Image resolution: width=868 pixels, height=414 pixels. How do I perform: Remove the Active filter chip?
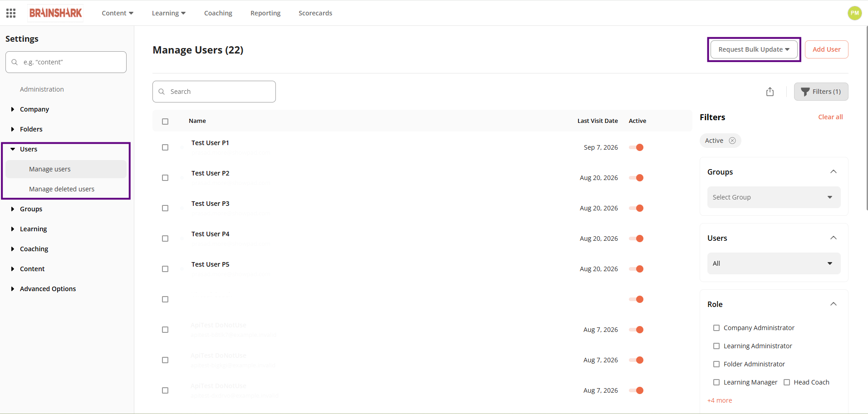(732, 141)
